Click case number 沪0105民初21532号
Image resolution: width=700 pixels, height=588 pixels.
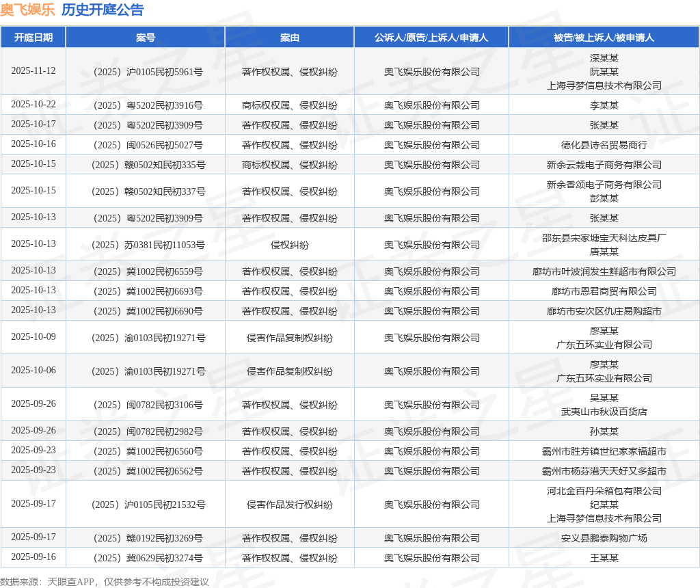148,505
